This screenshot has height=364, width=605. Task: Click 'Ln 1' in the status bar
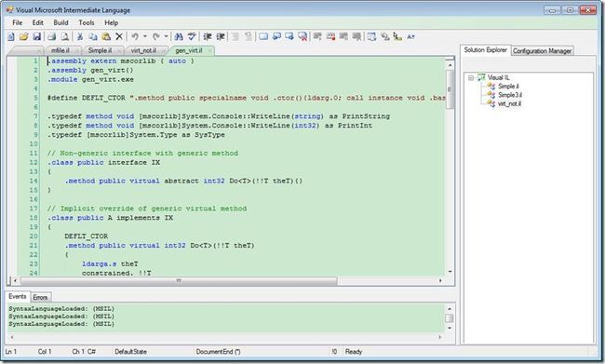tap(11, 352)
